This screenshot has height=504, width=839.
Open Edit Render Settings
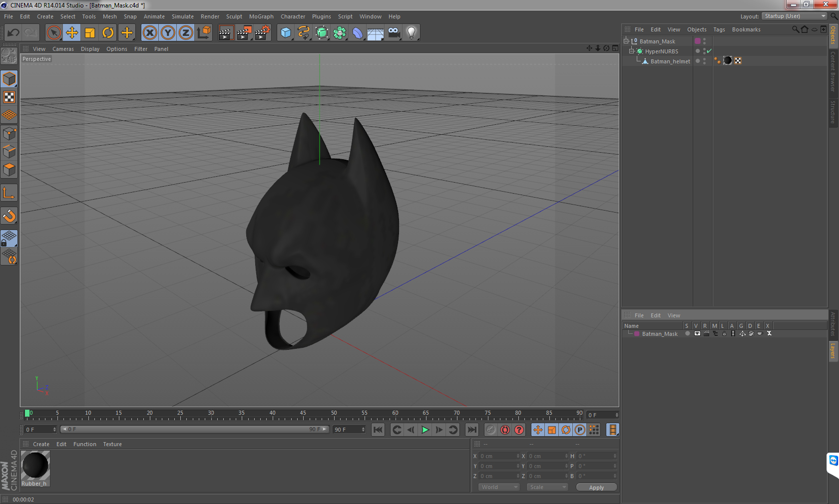tap(262, 33)
